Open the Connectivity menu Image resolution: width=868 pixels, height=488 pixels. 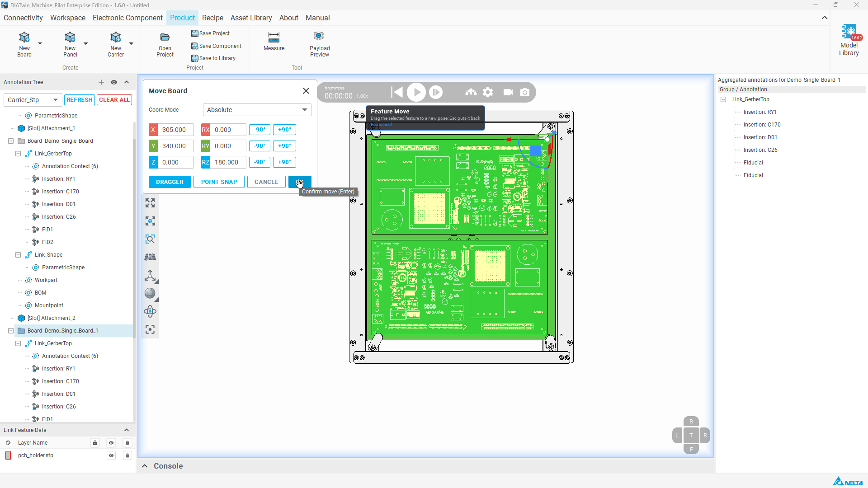coord(23,18)
